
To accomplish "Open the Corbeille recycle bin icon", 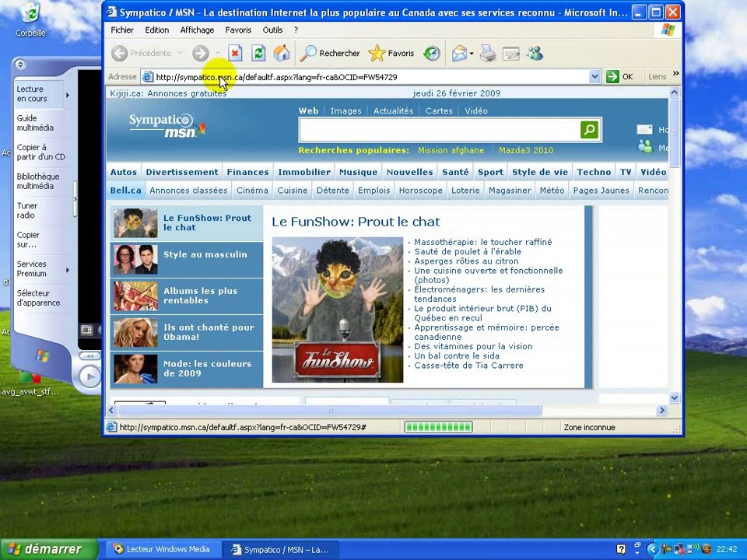I will pyautogui.click(x=30, y=19).
